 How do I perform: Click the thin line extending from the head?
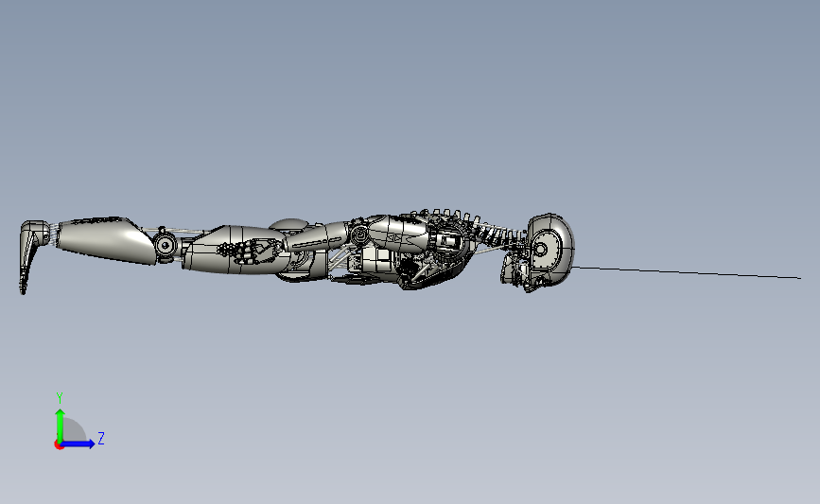point(688,272)
